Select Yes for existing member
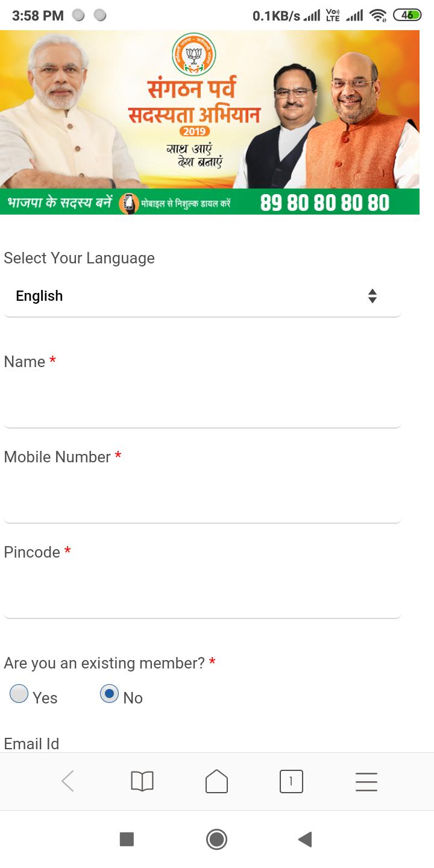This screenshot has width=434, height=868. [x=19, y=694]
